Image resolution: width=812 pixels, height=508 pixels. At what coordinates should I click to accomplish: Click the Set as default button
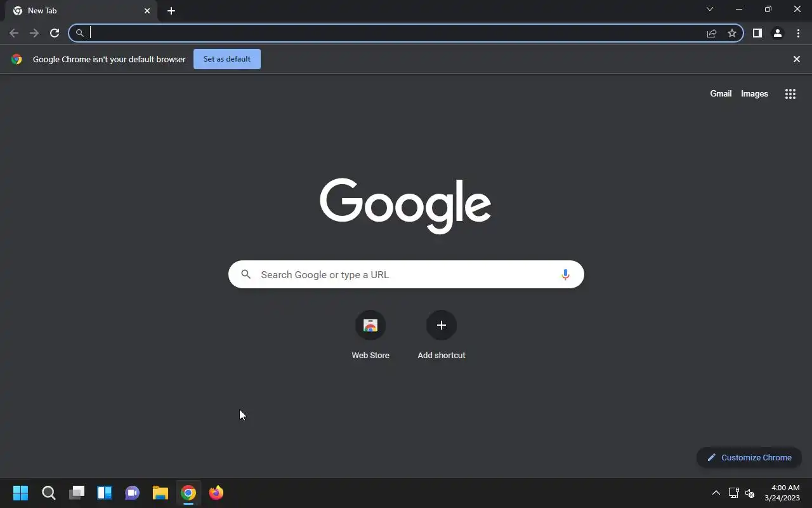227,59
